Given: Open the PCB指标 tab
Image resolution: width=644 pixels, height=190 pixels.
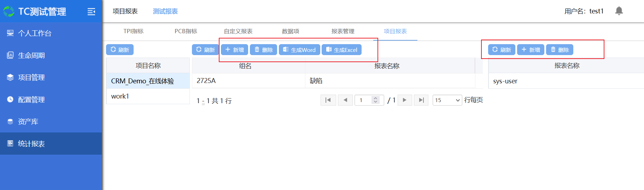Looking at the screenshot, I should click(x=186, y=31).
